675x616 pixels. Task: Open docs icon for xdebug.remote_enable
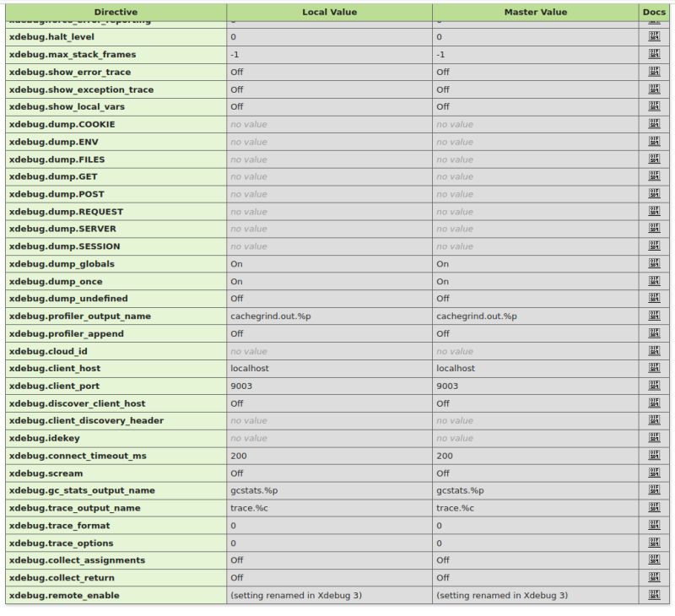pyautogui.click(x=654, y=594)
